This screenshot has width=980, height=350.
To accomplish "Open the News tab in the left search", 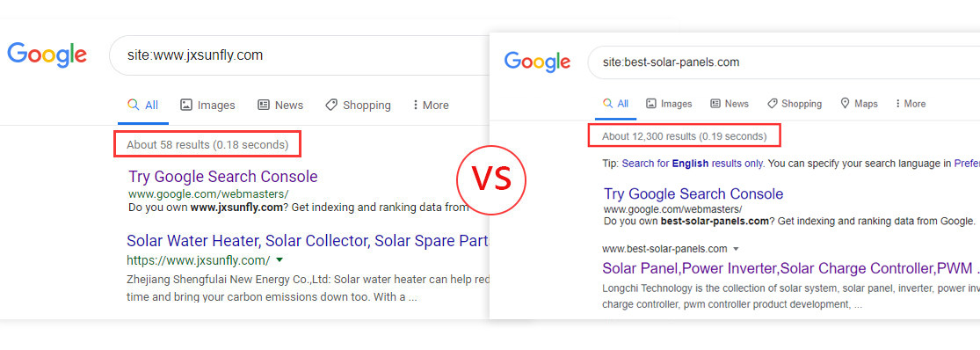I will (280, 105).
